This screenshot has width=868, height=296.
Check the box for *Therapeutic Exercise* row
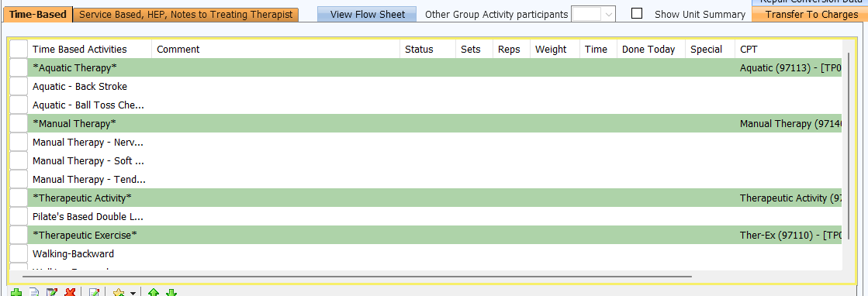tap(19, 235)
